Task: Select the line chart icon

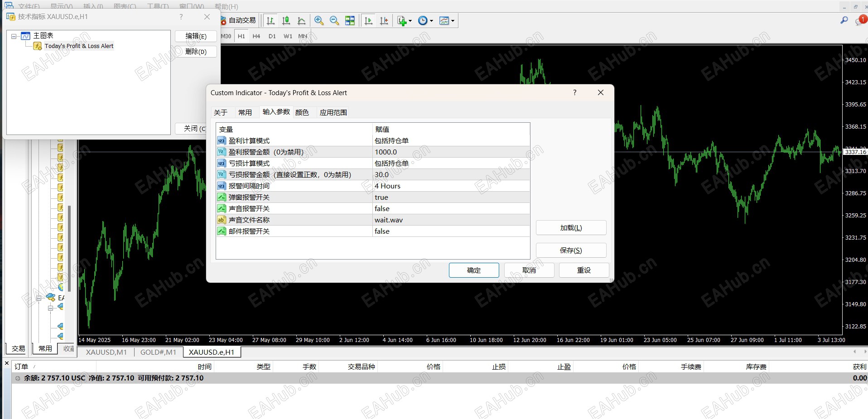Action: click(x=302, y=20)
